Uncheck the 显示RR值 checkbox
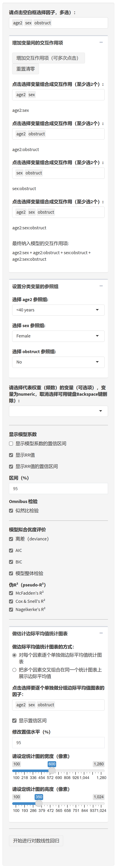 tap(11, 455)
